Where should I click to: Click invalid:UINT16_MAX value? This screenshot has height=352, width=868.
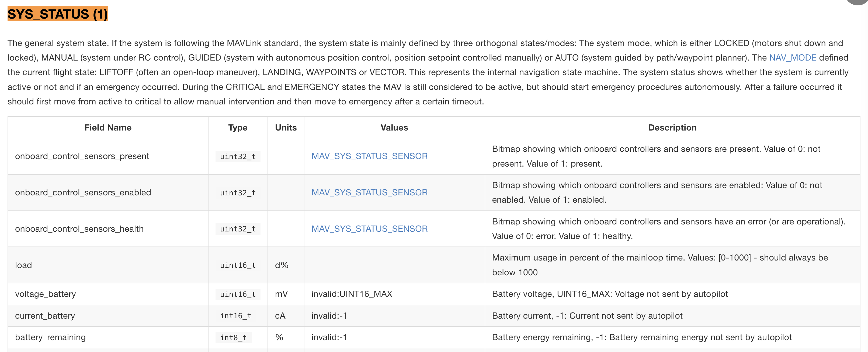(x=352, y=294)
